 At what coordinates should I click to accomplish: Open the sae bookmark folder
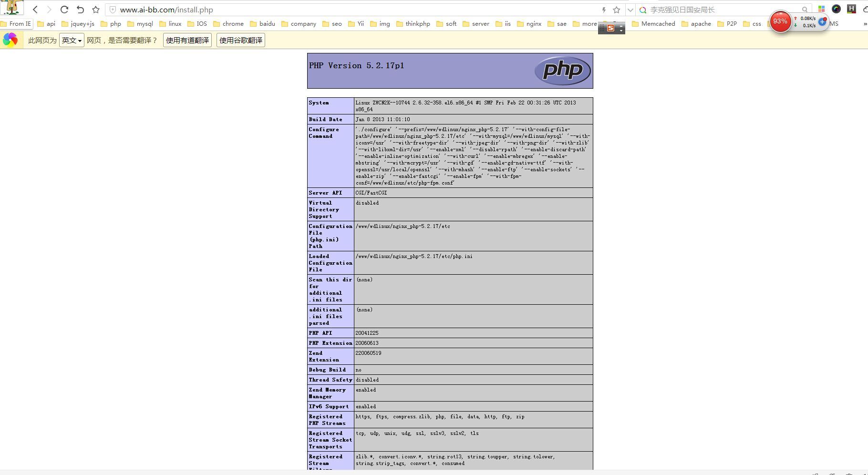557,23
